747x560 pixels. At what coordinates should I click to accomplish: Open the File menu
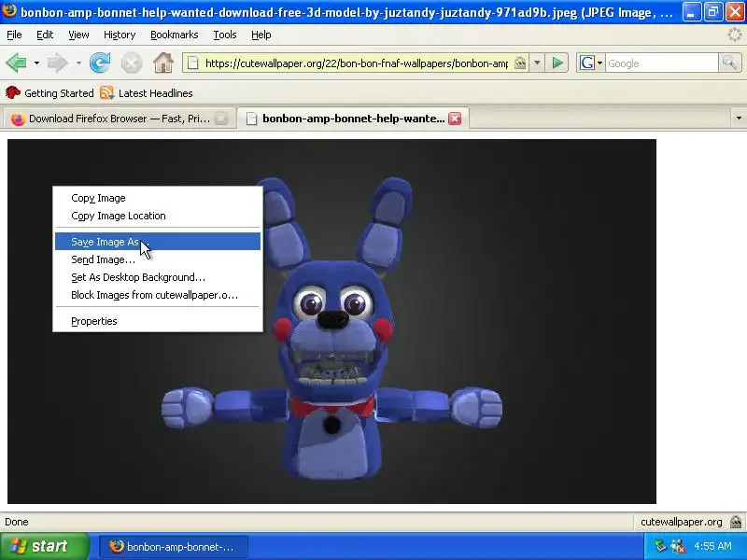pyautogui.click(x=14, y=35)
